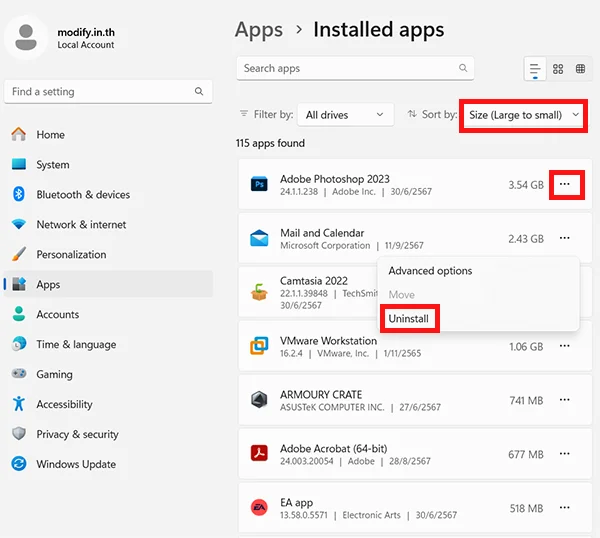
Task: Click the Apps breadcrumb link
Action: click(259, 31)
